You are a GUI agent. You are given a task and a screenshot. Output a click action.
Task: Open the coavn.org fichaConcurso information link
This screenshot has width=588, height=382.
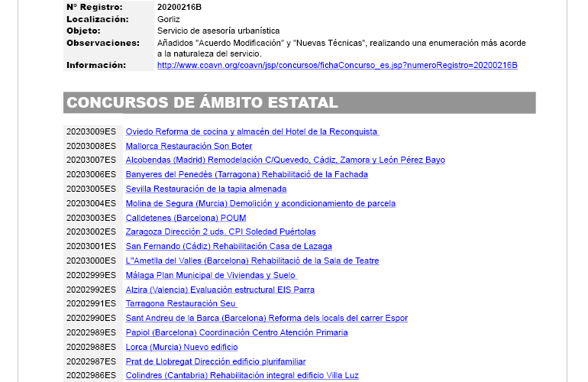pyautogui.click(x=337, y=65)
